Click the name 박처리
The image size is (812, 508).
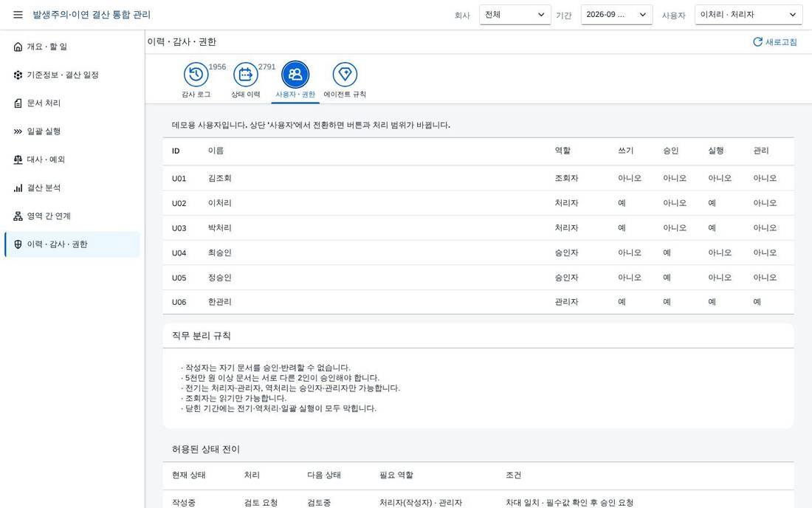219,228
